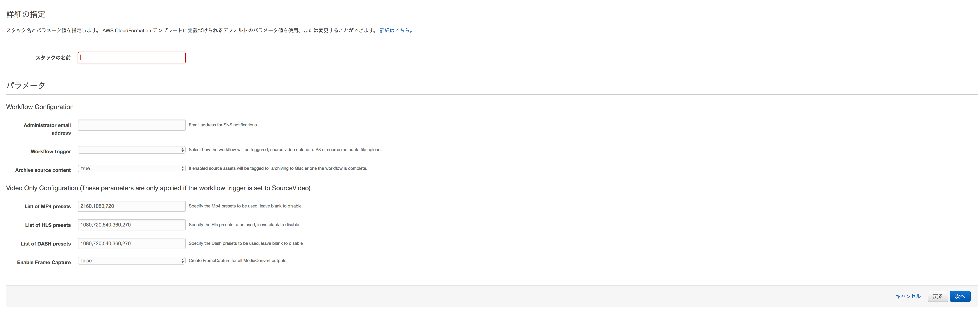This screenshot has height=313, width=980.
Task: Click the Enable Frame Capture label
Action: click(44, 263)
